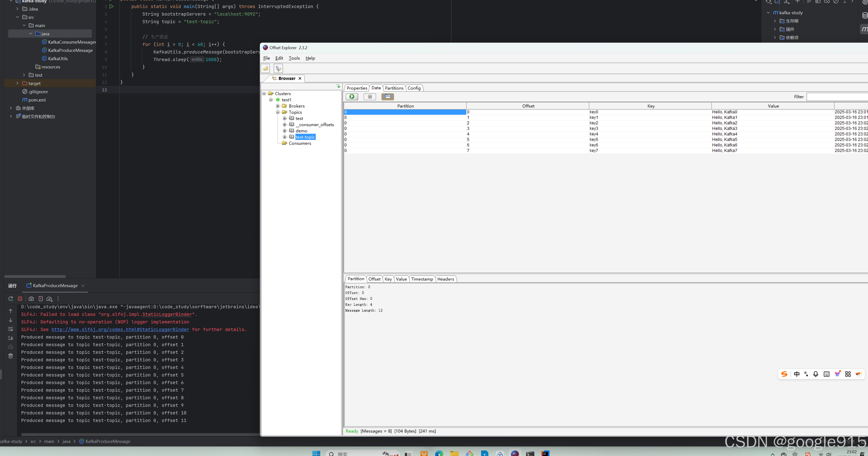Open the slf4j StaticLoggerBinder link

[x=120, y=330]
